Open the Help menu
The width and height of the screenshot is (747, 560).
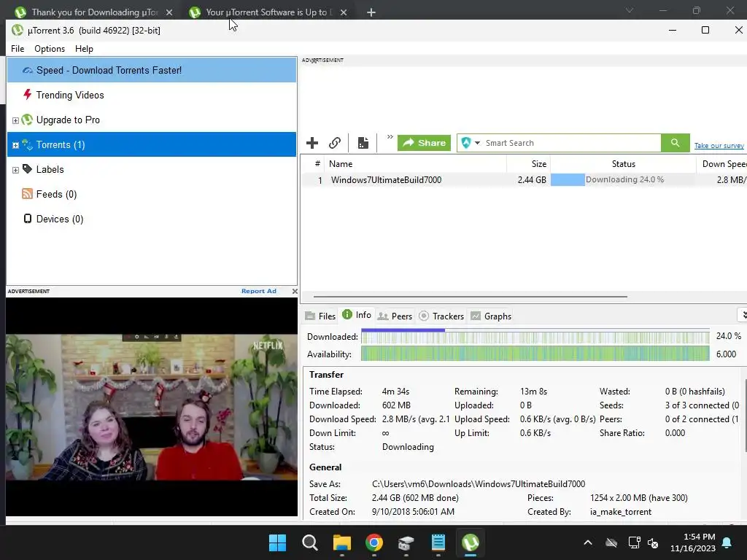point(84,49)
